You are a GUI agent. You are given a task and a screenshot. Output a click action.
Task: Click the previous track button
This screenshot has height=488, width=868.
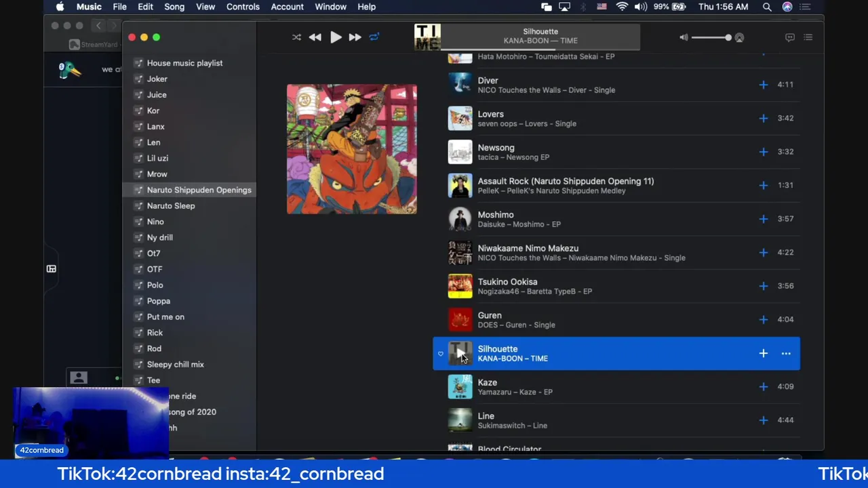(315, 37)
